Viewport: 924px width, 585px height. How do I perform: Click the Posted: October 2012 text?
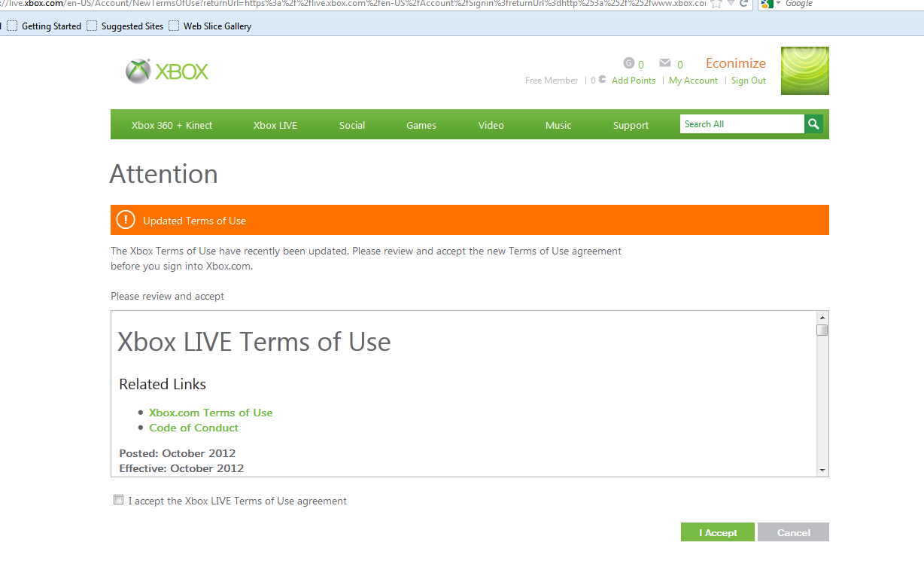pyautogui.click(x=178, y=453)
